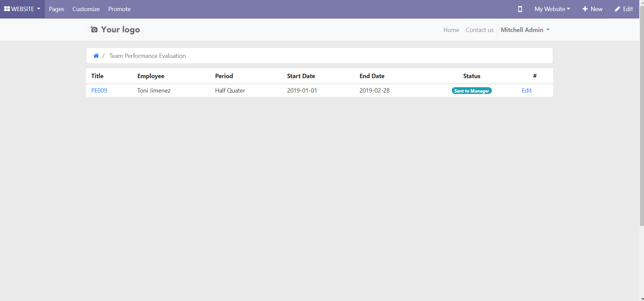Open the PE009 evaluation link
The height and width of the screenshot is (301, 644).
99,91
